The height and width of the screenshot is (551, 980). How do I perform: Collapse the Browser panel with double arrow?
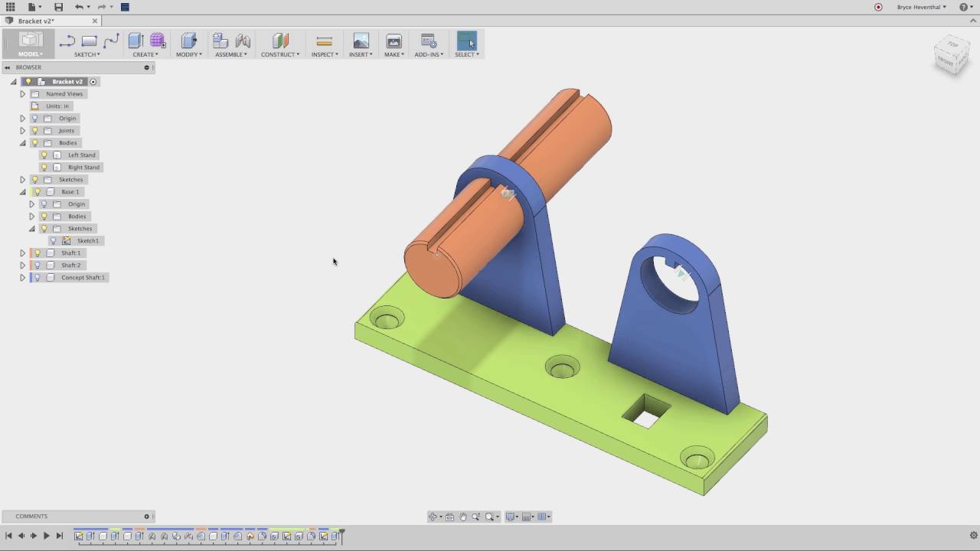[x=7, y=67]
